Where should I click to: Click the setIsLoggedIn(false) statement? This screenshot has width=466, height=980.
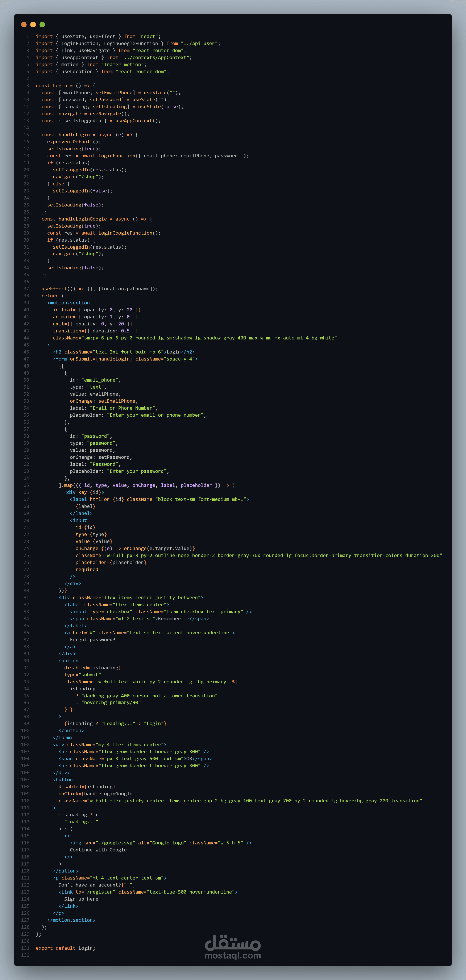coord(83,191)
